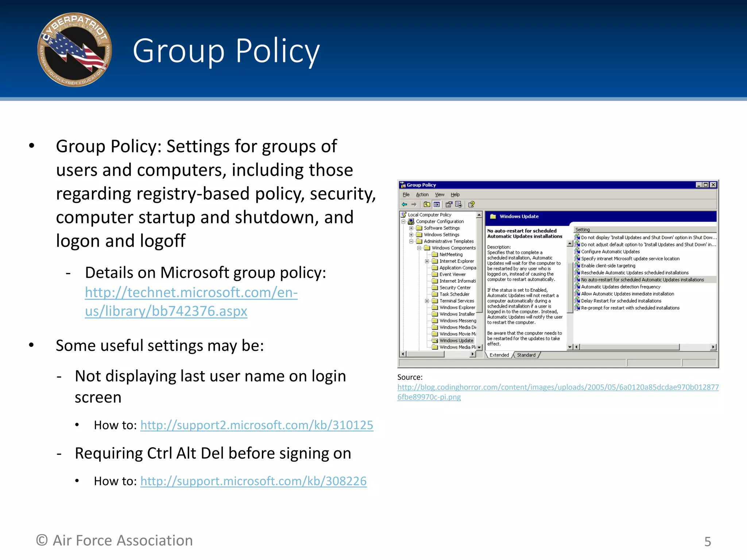The image size is (747, 560).
Task: Collapse the Windows Components node
Action: click(x=419, y=248)
